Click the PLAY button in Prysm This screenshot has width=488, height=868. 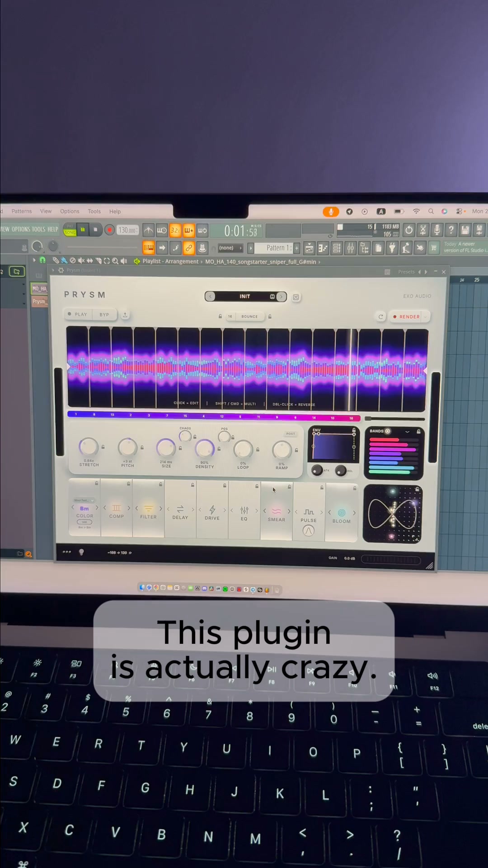[x=78, y=314]
